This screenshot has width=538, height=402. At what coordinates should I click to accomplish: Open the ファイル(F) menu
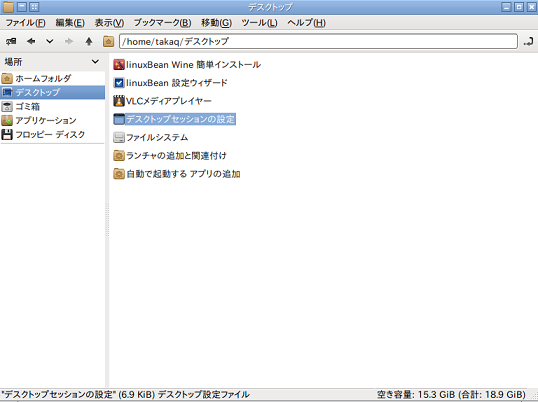(25, 23)
